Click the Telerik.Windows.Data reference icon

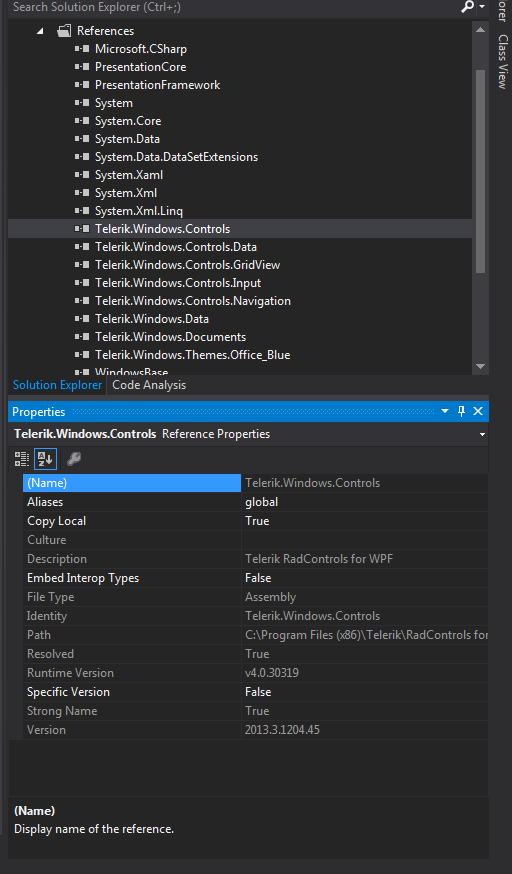82,319
